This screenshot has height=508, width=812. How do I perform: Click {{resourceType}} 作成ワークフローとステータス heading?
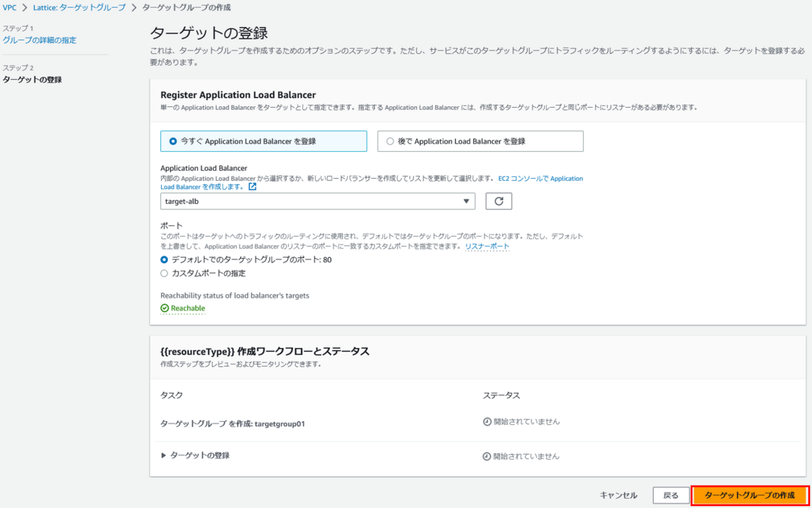coord(265,351)
